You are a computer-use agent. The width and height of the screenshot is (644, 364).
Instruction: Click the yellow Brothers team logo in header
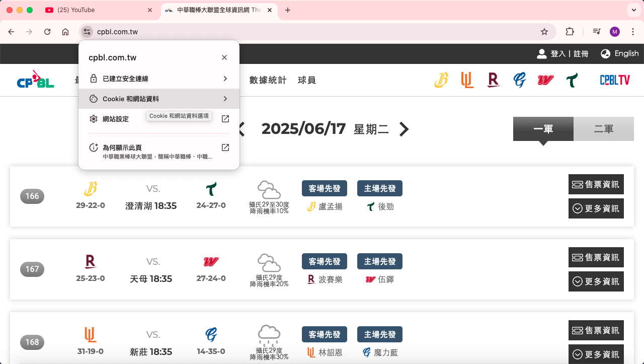coord(441,80)
